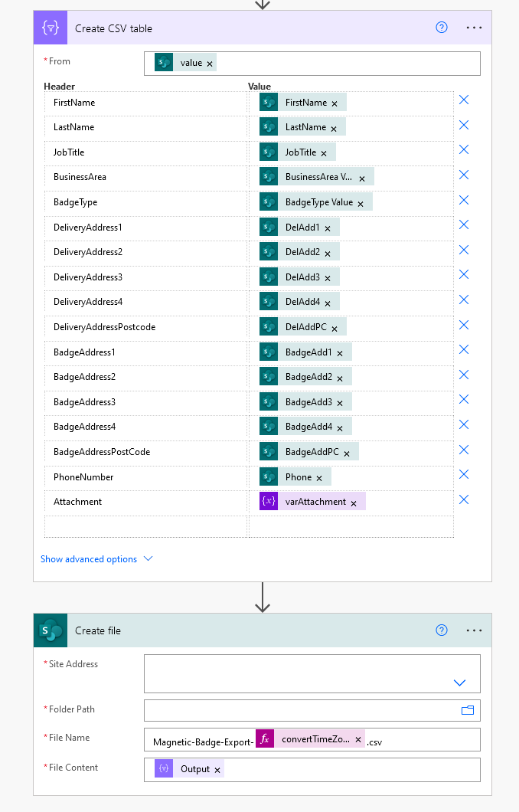
Task: Click the Create file SharePoint icon
Action: point(51,630)
